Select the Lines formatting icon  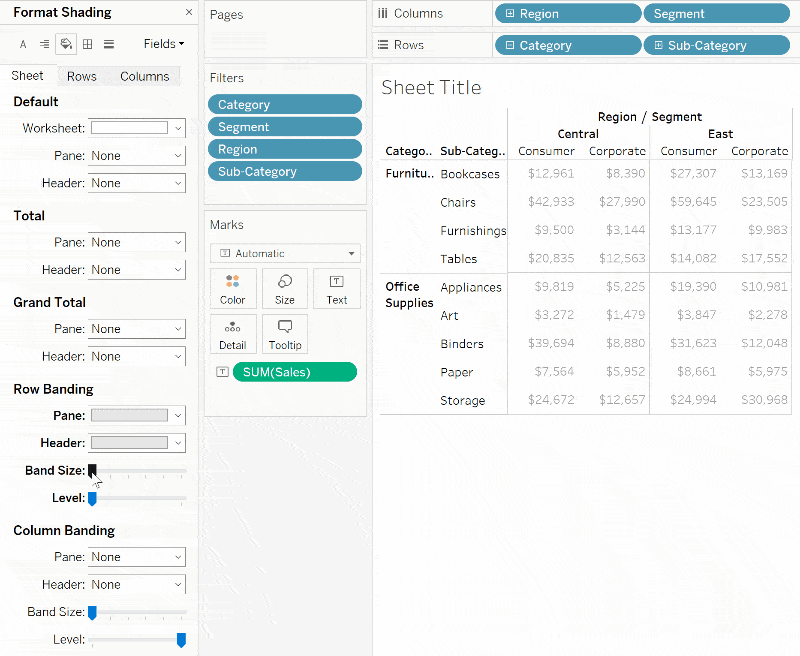click(x=111, y=43)
